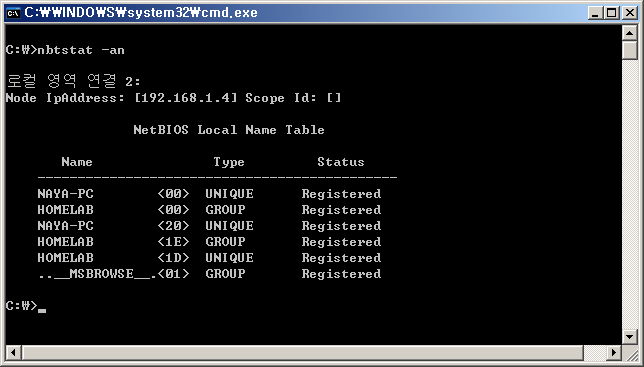
Task: Click the IP address [192.168.1.4]
Action: tap(186, 98)
